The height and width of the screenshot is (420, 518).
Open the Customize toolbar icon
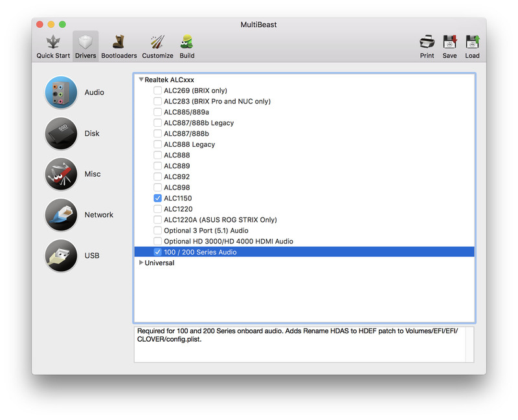pyautogui.click(x=157, y=42)
